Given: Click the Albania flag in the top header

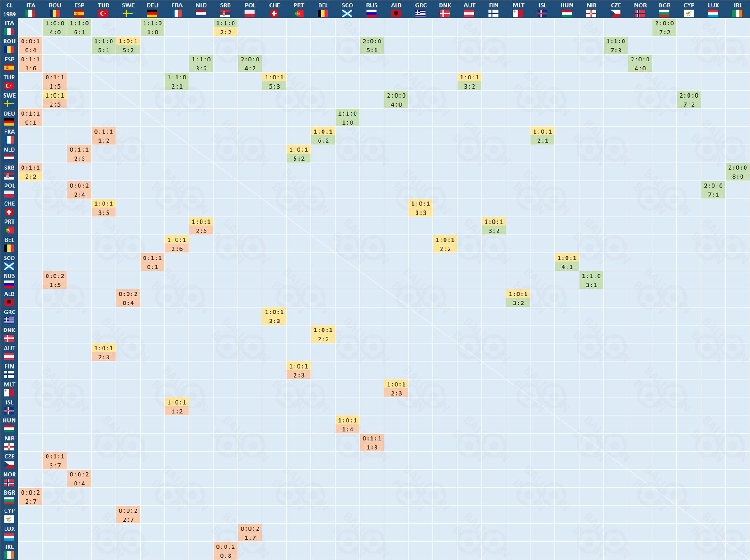Looking at the screenshot, I should pyautogui.click(x=396, y=14).
